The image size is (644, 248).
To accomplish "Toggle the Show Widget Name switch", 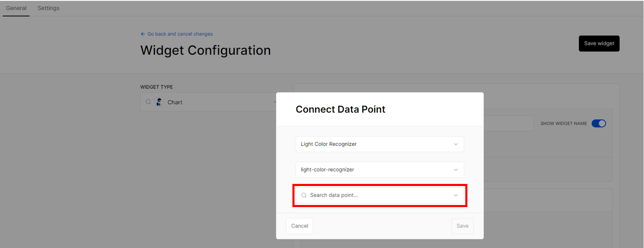I will coord(599,124).
